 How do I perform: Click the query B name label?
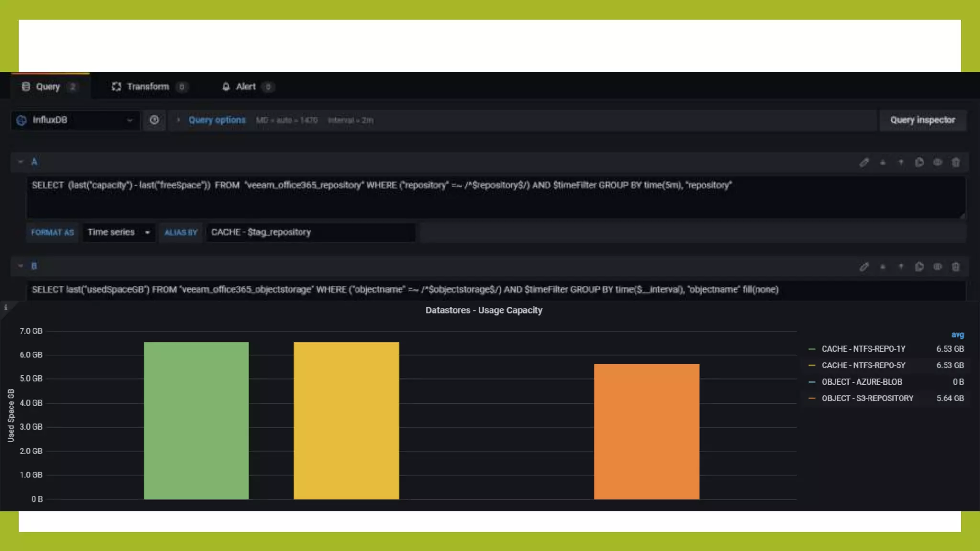[34, 266]
